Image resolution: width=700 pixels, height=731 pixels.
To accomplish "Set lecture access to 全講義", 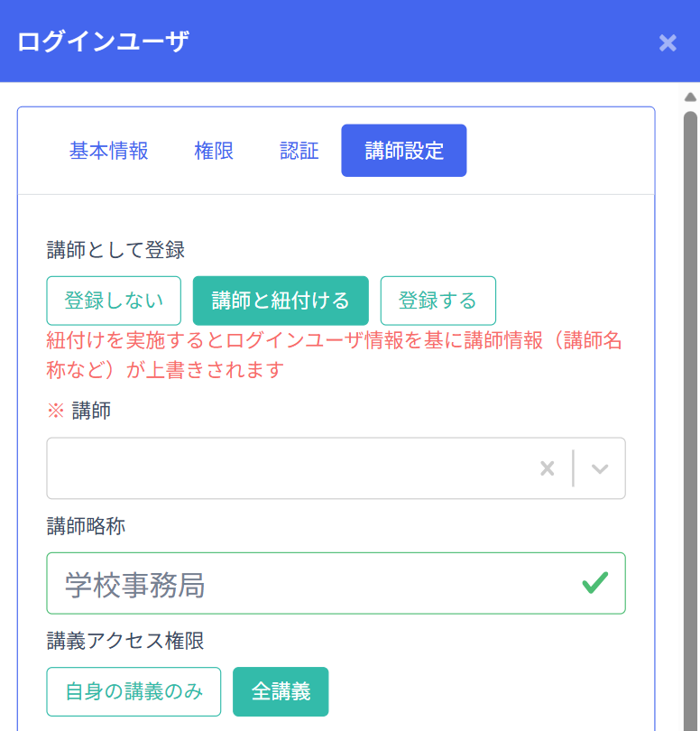I will coord(281,692).
